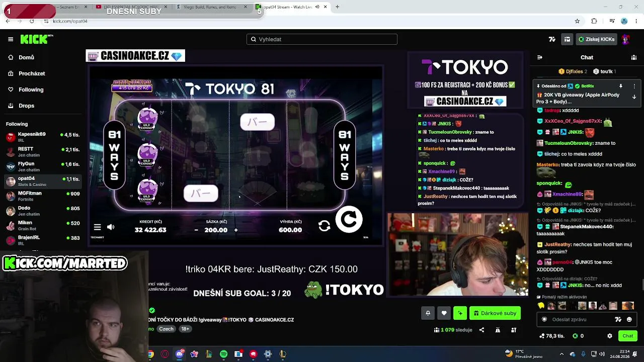
Task: Open a new browser tab
Action: pos(337,7)
